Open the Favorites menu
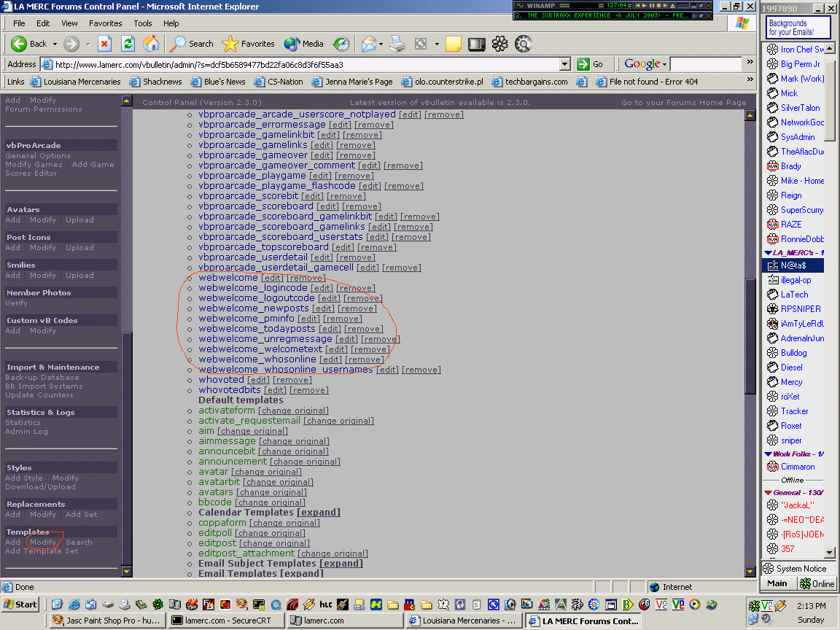 coord(106,23)
